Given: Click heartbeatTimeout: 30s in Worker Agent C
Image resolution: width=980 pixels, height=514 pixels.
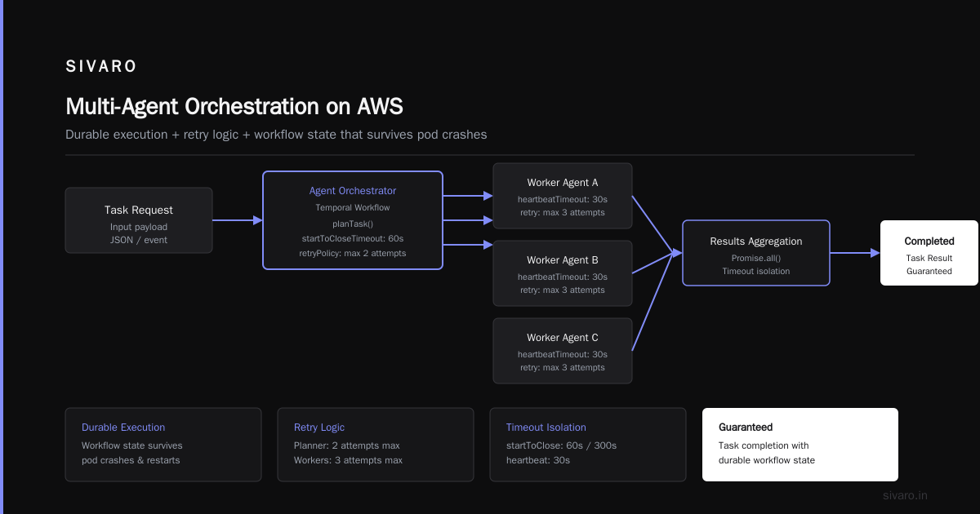Looking at the screenshot, I should pos(563,354).
